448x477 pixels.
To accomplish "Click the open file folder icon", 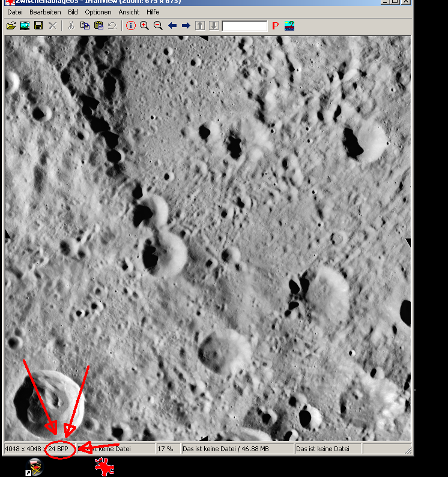I will [11, 26].
